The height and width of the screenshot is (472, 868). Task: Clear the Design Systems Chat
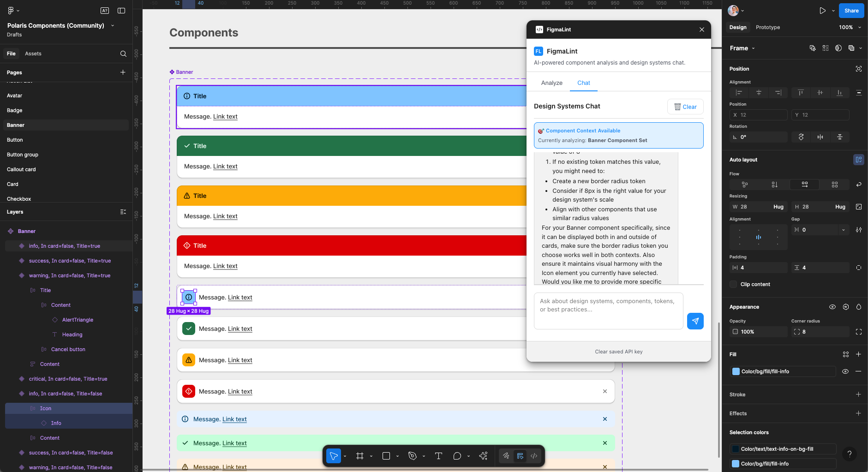tap(685, 107)
